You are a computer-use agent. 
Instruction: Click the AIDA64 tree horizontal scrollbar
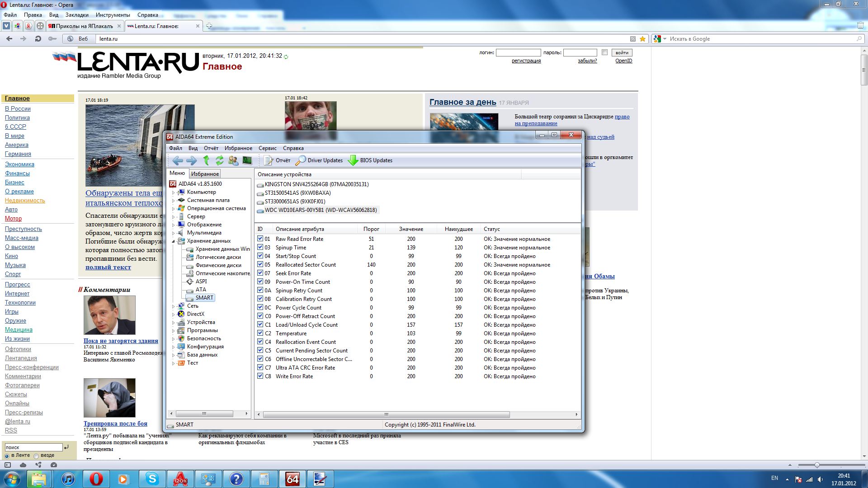[x=204, y=414]
